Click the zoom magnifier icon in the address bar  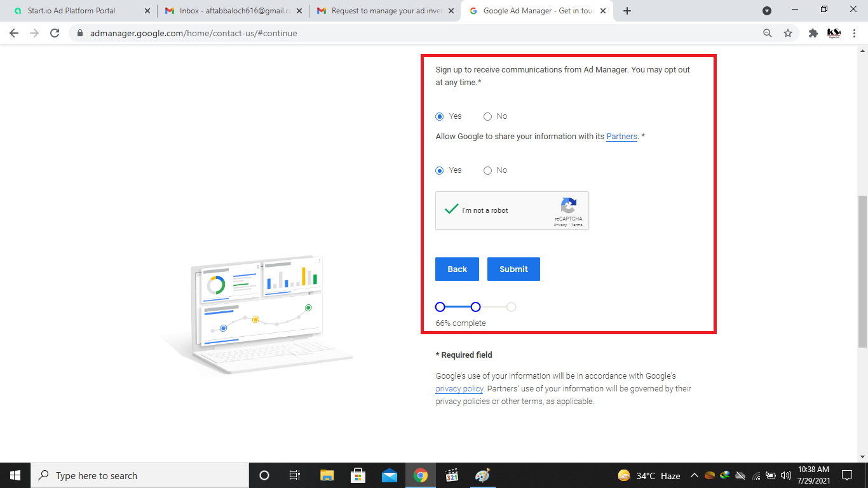[768, 33]
